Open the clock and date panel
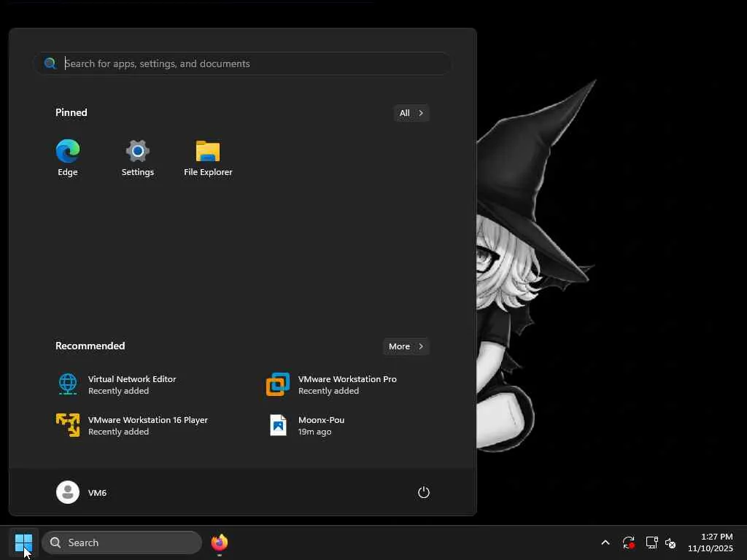This screenshot has height=560, width=747. pos(711,542)
